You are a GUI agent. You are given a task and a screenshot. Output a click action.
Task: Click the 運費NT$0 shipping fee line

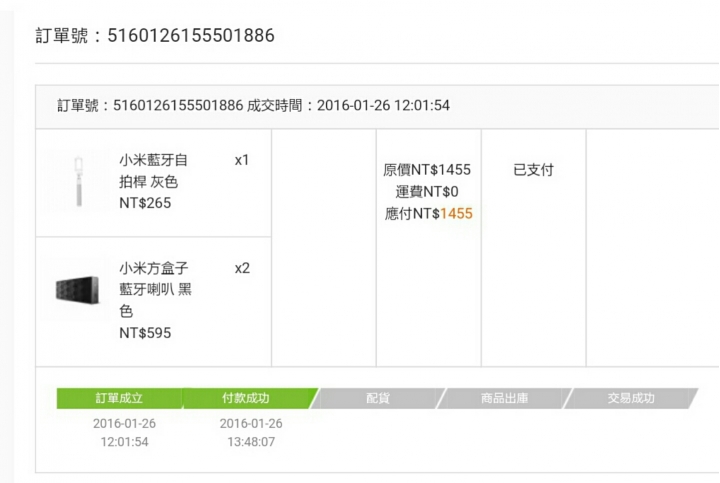(x=427, y=191)
